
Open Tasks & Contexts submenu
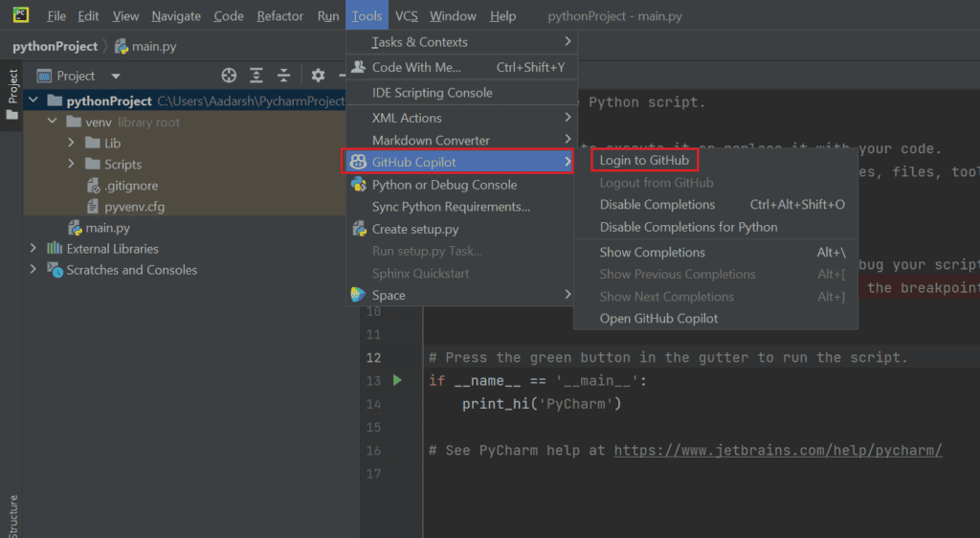tap(461, 42)
